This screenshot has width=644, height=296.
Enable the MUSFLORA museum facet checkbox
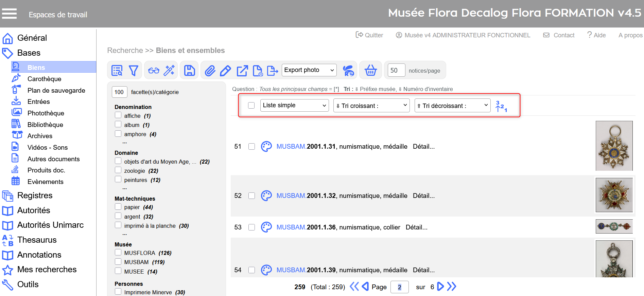(x=118, y=253)
